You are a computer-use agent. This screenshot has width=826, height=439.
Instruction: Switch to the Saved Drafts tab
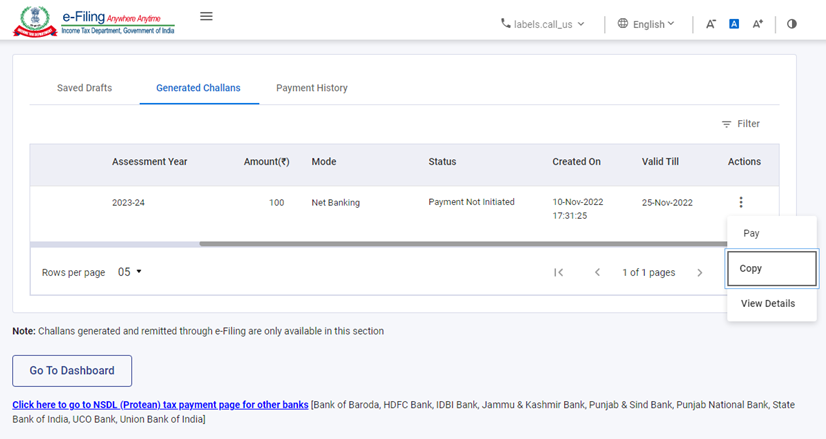coord(84,88)
